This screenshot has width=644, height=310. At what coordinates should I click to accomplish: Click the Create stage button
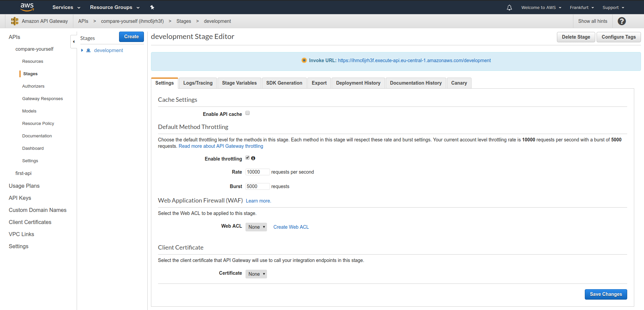pos(131,37)
